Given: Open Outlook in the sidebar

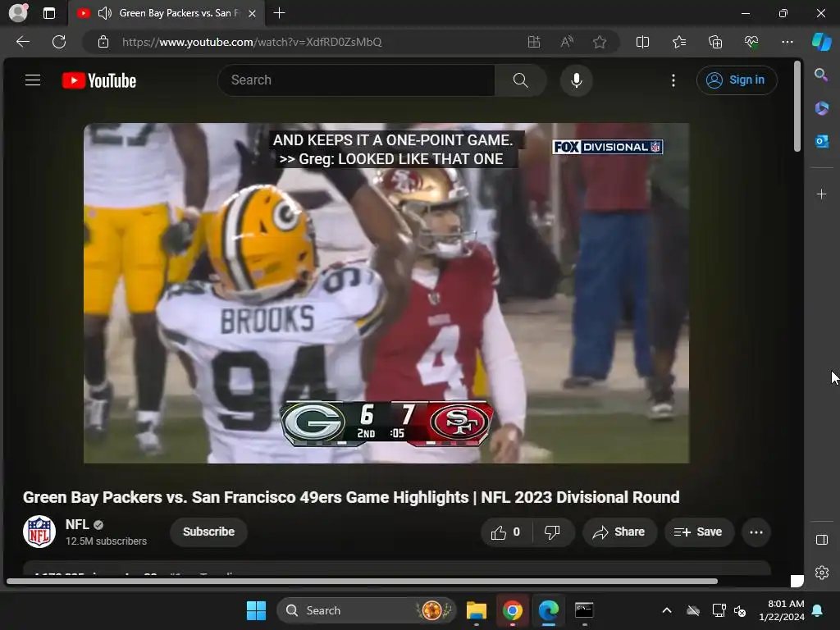Looking at the screenshot, I should point(821,141).
